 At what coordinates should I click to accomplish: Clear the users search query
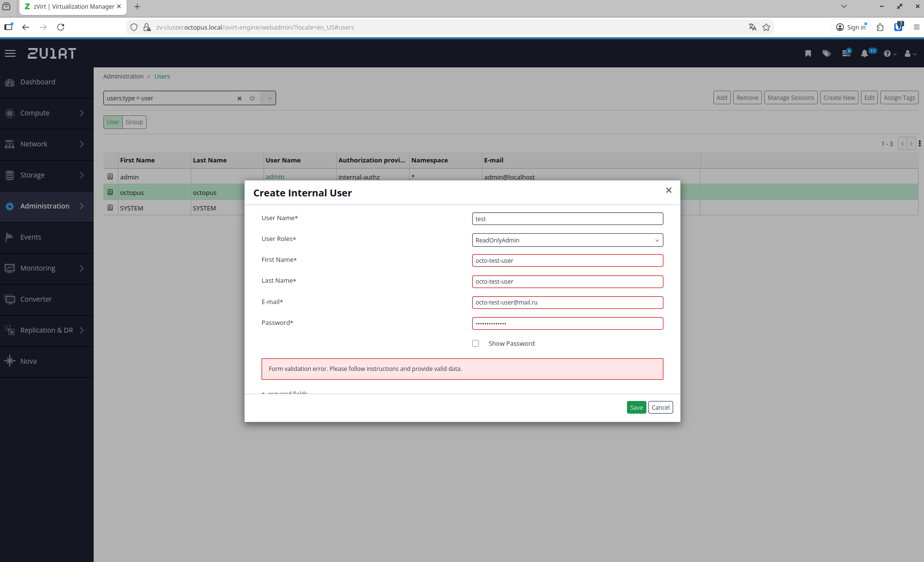239,98
